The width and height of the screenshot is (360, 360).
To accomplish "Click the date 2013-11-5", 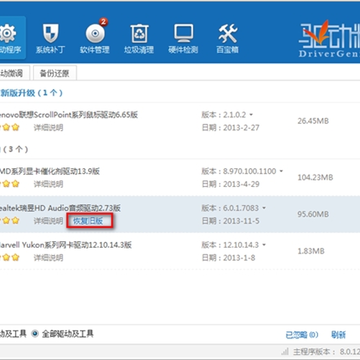I will pos(241,221).
